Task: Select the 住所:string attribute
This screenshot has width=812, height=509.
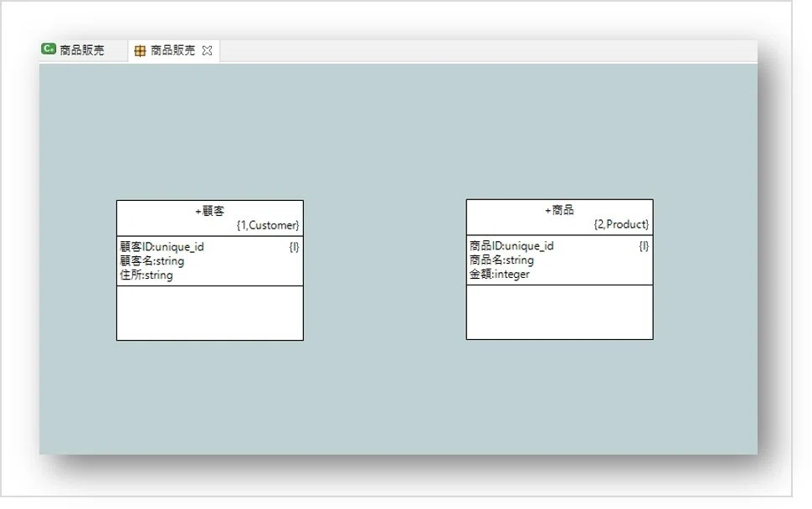Action: (146, 275)
